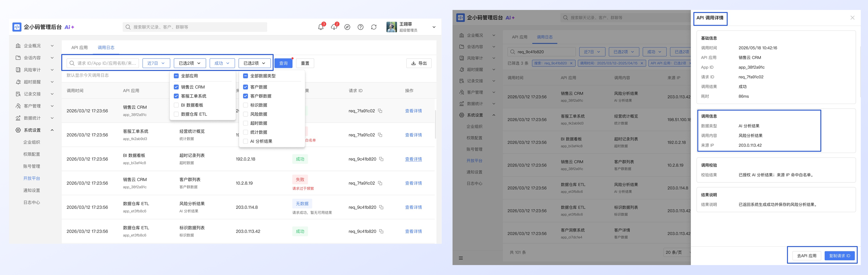Open 成功 status dropdown on left screen
The height and width of the screenshot is (275, 868).
(x=222, y=63)
